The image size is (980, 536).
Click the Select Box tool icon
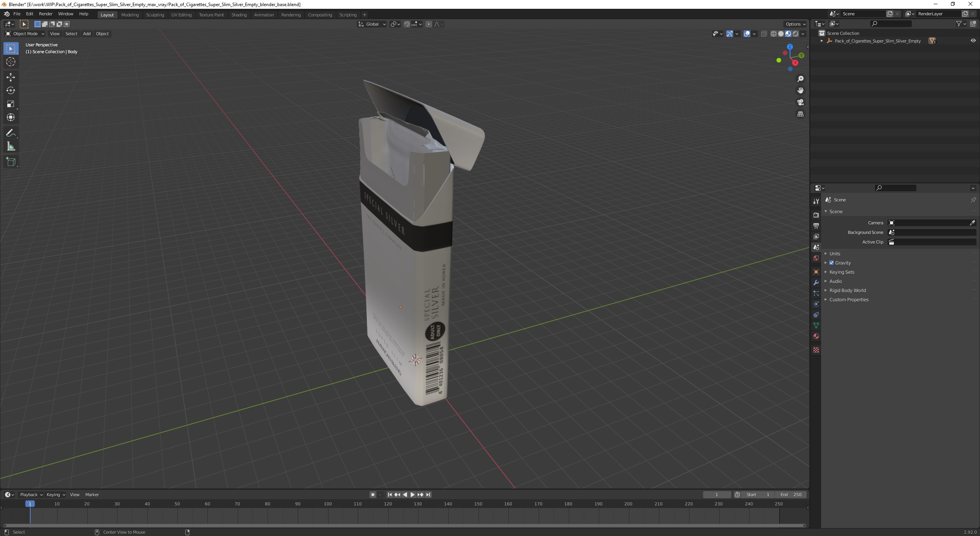click(x=11, y=48)
